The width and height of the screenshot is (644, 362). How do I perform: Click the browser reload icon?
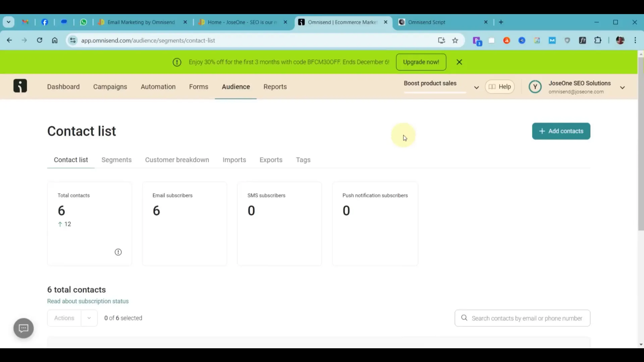(40, 40)
